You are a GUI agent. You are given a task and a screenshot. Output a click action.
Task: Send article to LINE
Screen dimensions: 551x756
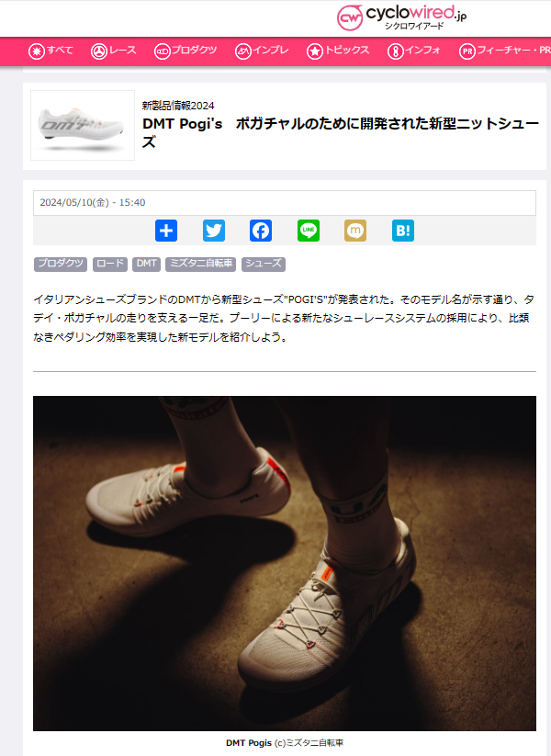(308, 231)
